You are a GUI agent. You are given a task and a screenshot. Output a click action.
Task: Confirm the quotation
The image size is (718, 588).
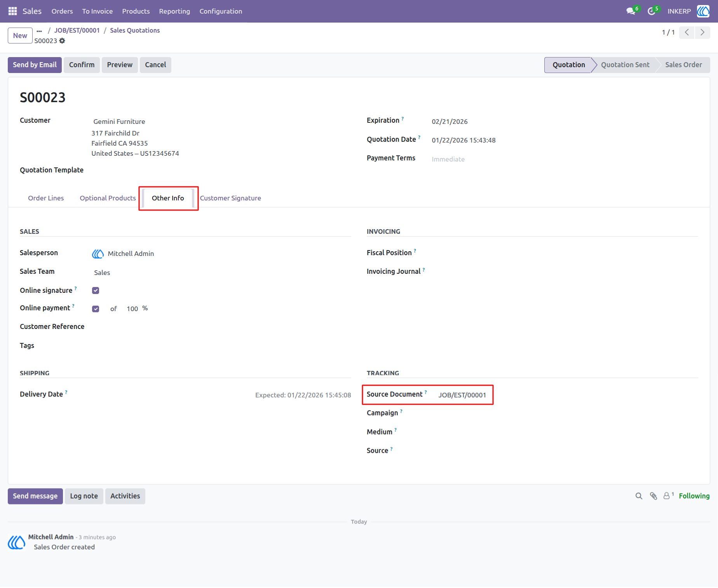click(x=82, y=65)
